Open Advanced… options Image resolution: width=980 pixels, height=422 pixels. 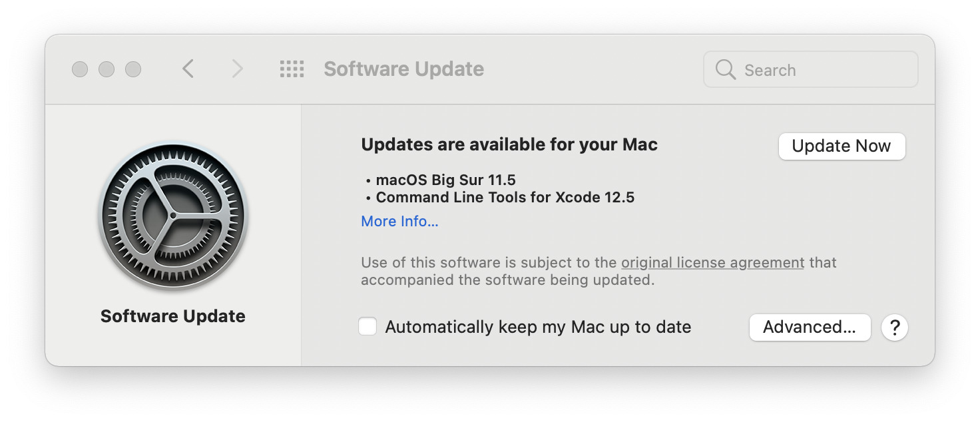810,327
